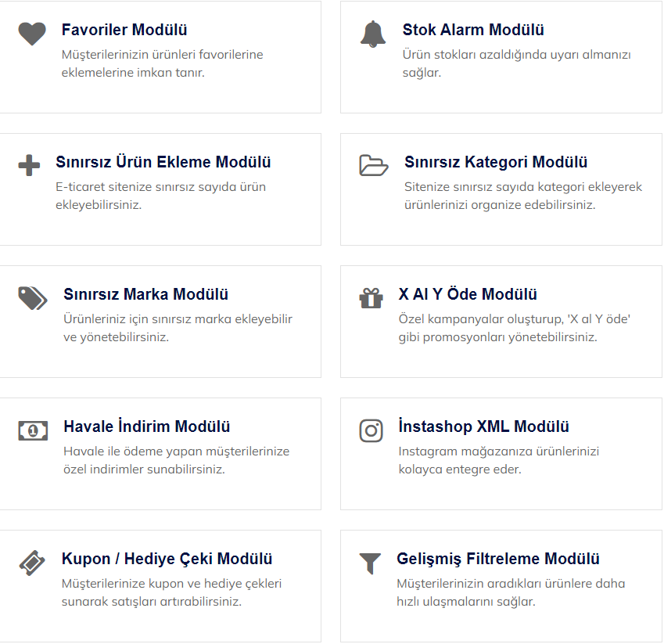Click the tags icon for Sınırsız Marka
This screenshot has width=664, height=644.
coord(33,298)
